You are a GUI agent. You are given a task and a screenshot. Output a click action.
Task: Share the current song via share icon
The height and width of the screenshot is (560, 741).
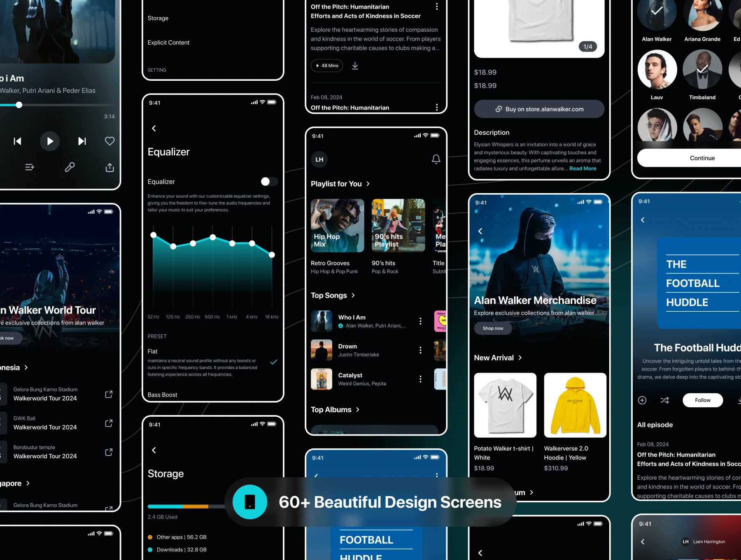[110, 167]
